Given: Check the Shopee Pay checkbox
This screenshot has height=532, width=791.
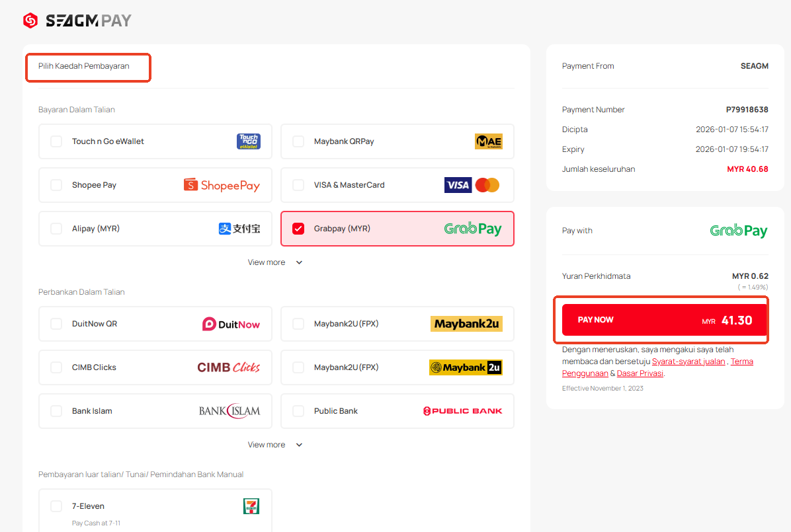Looking at the screenshot, I should click(x=56, y=185).
